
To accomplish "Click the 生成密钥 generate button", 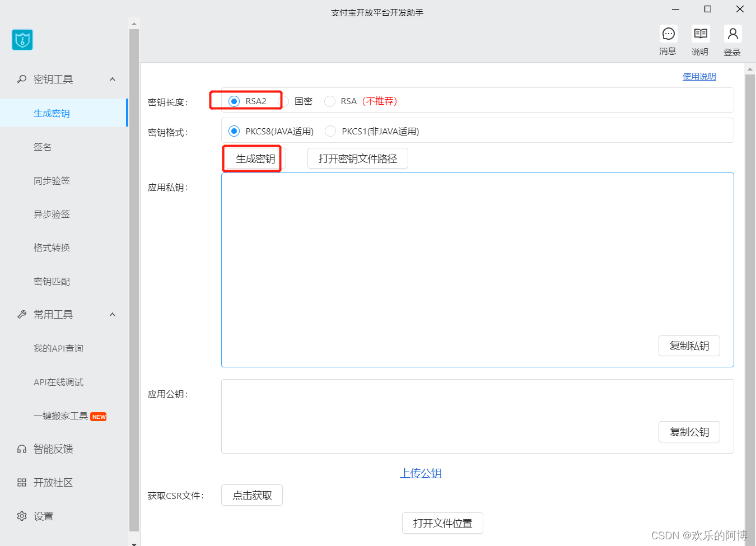I will (255, 158).
